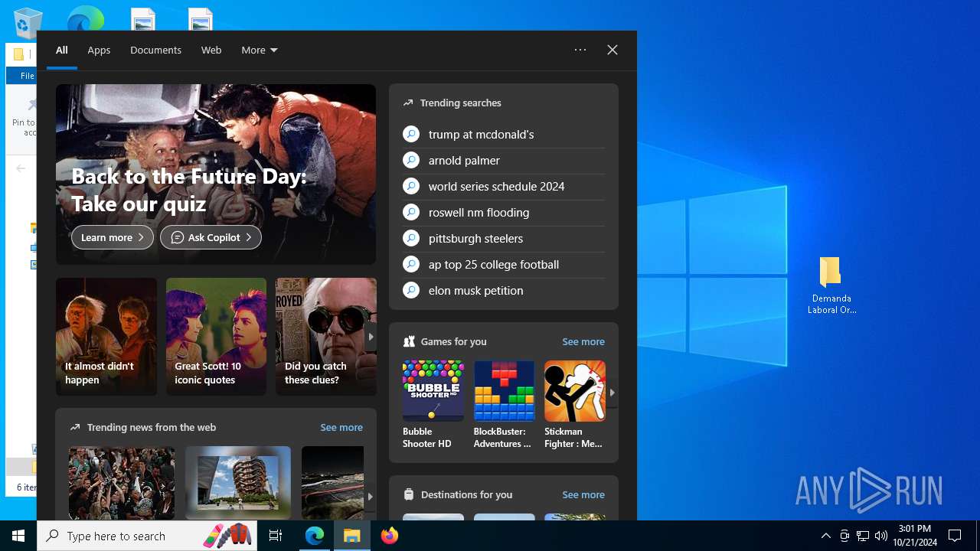Open File Explorer from the taskbar
Viewport: 980px width, 551px height.
coord(351,536)
